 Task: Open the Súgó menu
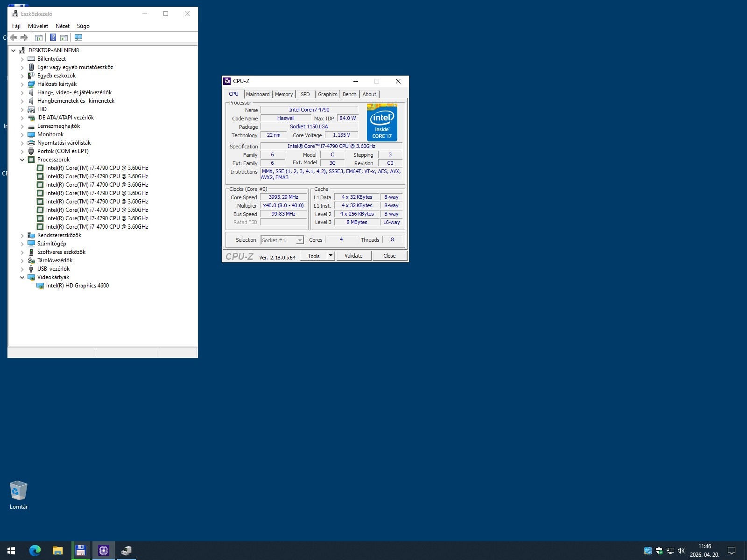pos(83,26)
